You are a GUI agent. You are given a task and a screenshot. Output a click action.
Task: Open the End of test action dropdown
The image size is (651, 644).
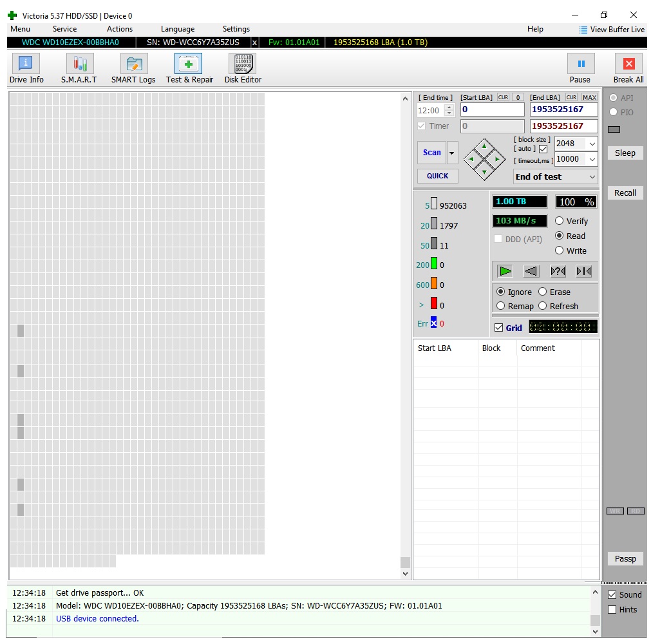click(556, 177)
